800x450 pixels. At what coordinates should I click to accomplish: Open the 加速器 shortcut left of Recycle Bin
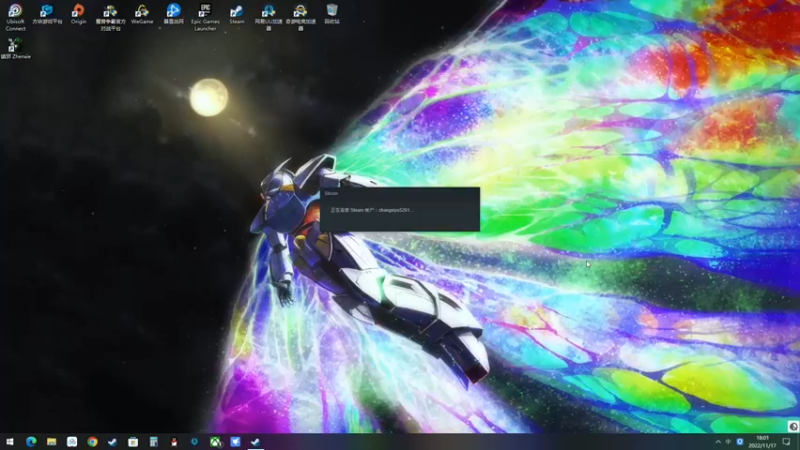(x=301, y=17)
